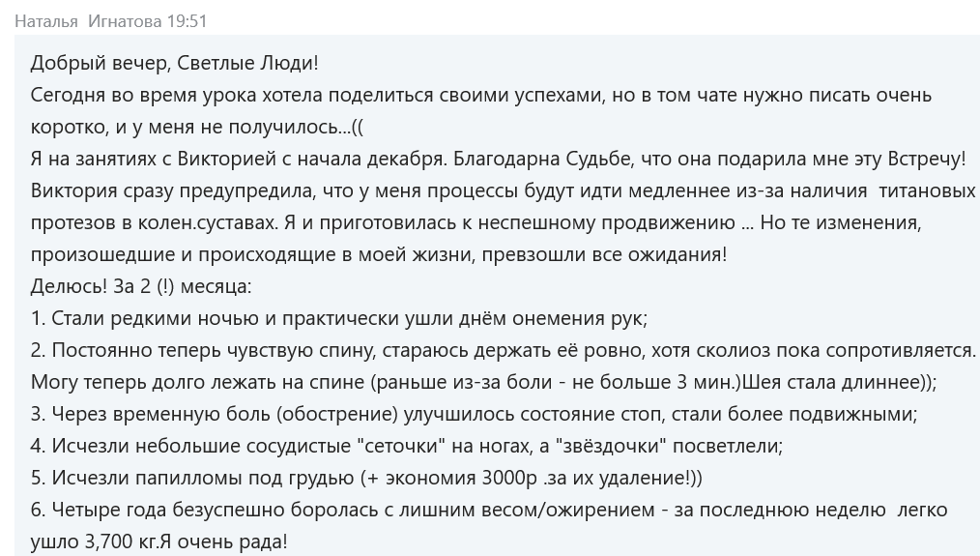
Task: Click list item 2 about чувствую спину
Action: (503, 350)
